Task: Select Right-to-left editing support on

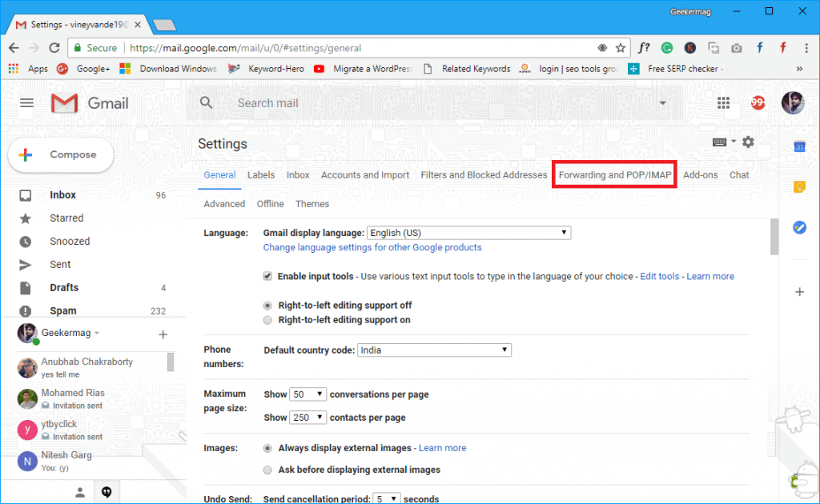Action: pos(267,320)
